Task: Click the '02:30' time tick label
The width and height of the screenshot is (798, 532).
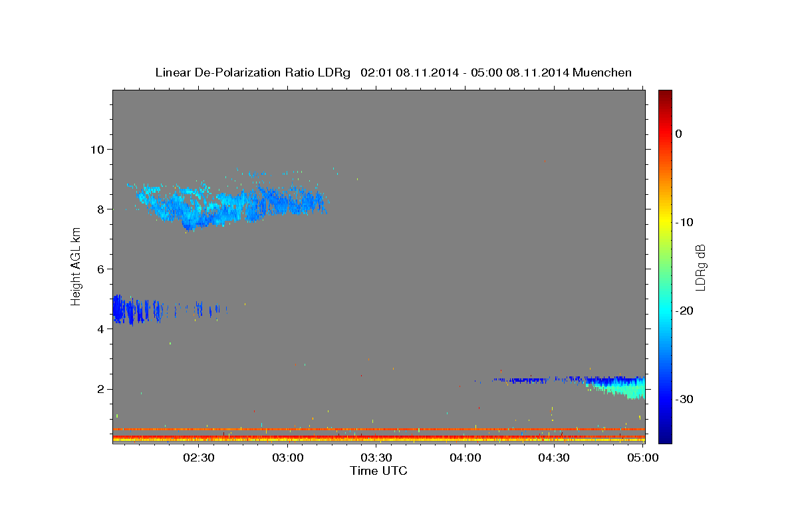Action: 198,458
